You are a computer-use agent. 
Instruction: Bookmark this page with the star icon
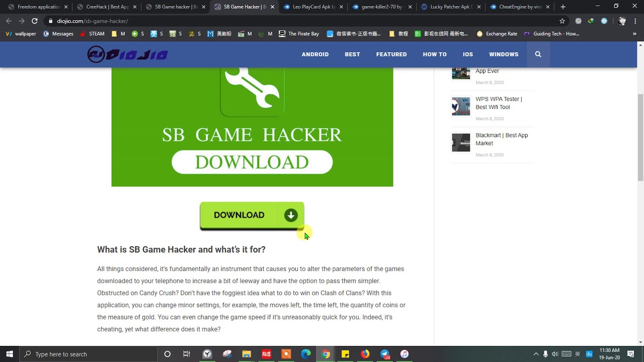[x=562, y=21]
